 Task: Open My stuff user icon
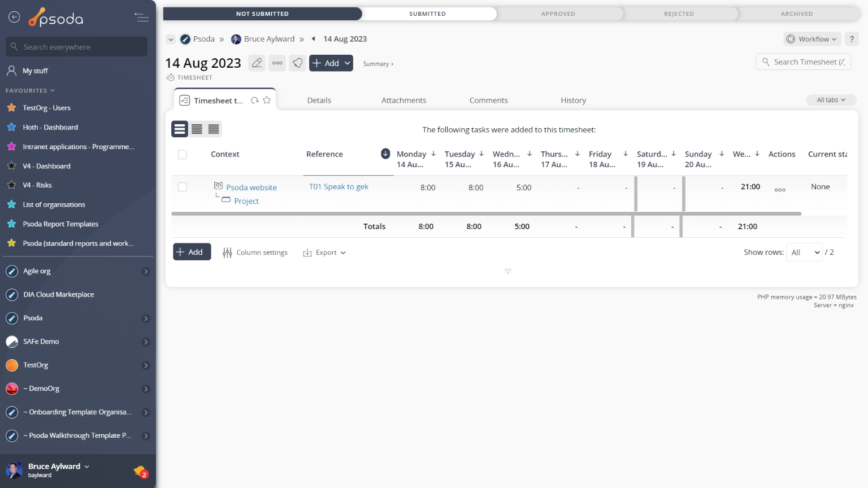coord(11,71)
